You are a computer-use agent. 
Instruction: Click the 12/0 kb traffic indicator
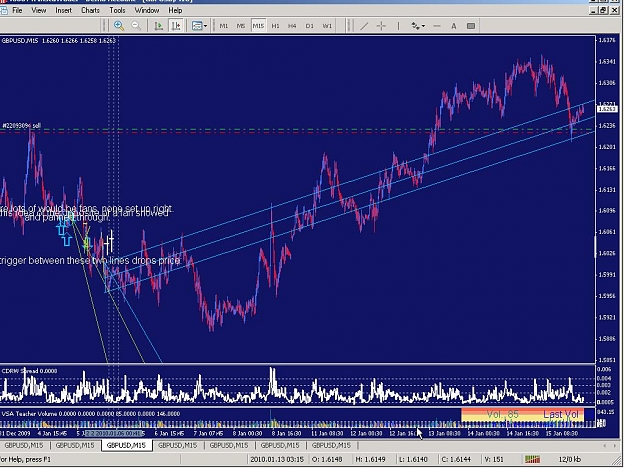click(x=570, y=459)
